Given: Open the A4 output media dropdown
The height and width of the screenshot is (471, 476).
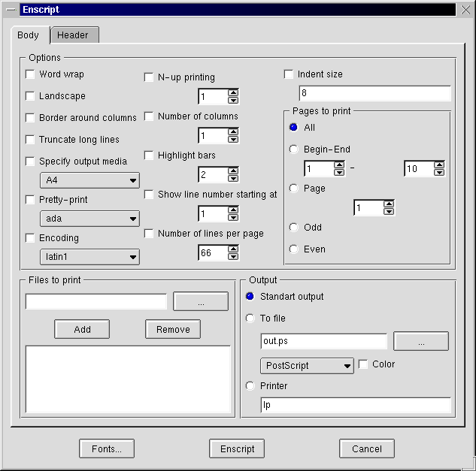Looking at the screenshot, I should 89,180.
